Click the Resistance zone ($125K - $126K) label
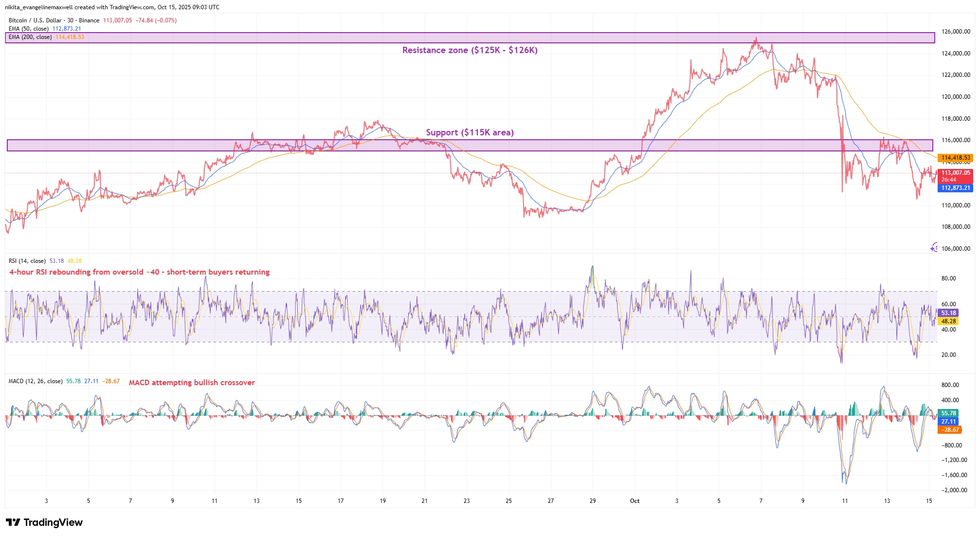The width and height of the screenshot is (980, 537). coord(470,50)
